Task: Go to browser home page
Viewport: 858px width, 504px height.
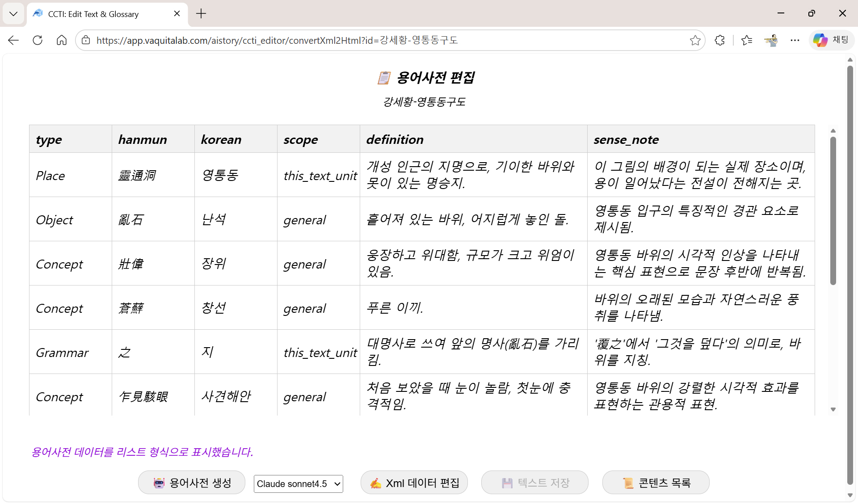Action: coord(62,40)
